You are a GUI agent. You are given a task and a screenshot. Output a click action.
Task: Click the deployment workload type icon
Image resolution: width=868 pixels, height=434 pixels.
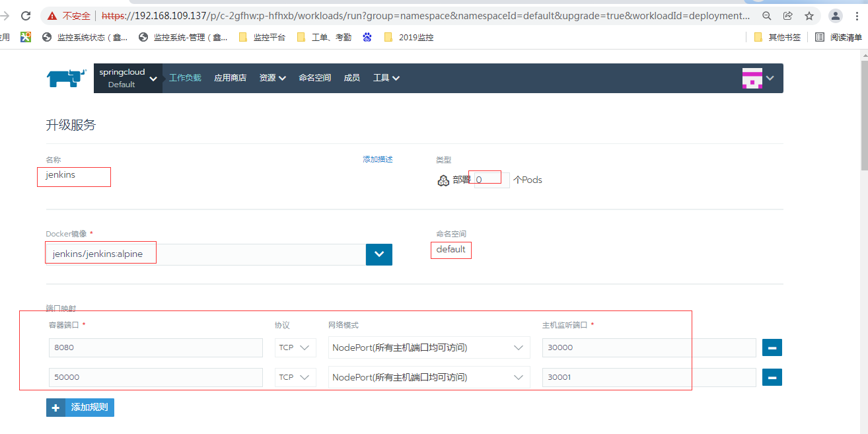click(443, 180)
